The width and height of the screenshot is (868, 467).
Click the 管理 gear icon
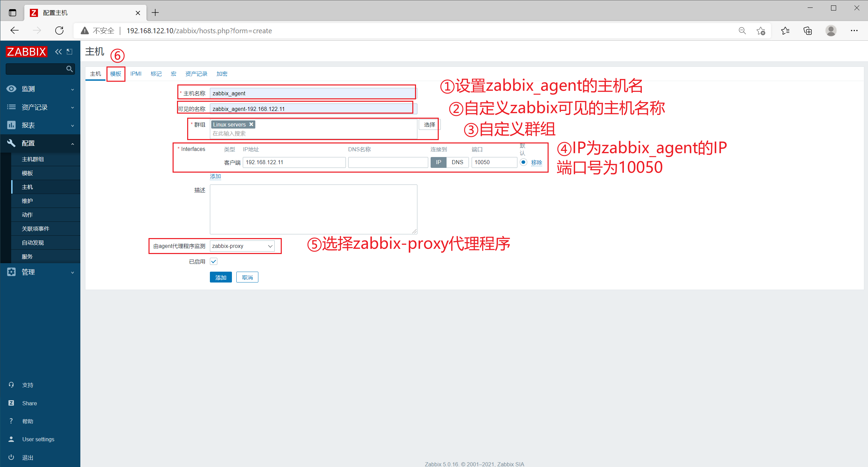point(11,272)
